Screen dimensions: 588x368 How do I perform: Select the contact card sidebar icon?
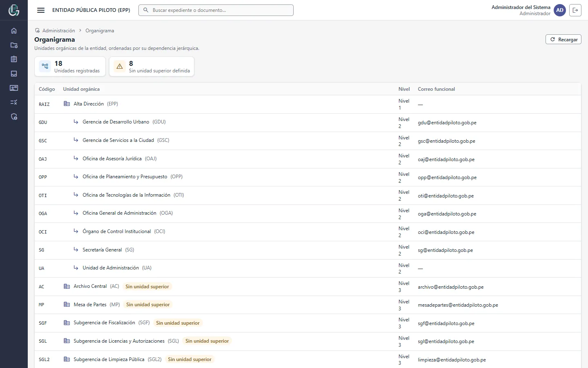(14, 88)
